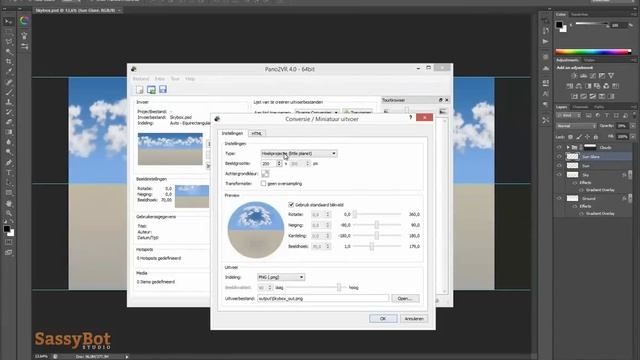Click the lock position icon in Layers
Image resolution: width=640 pixels, height=360 pixels.
[x=587, y=137]
